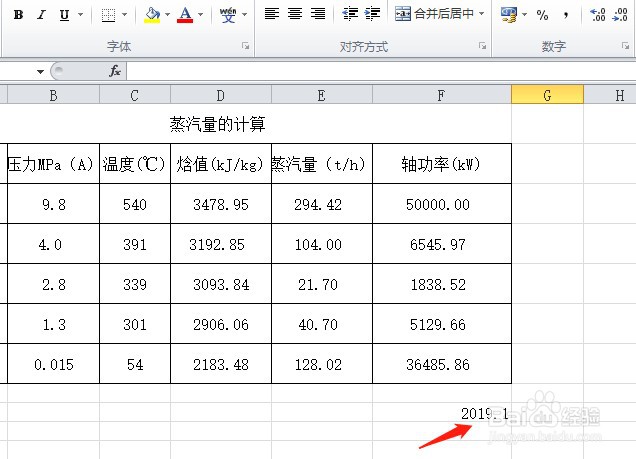The width and height of the screenshot is (636, 459).
Task: Select column F header
Action: point(442,96)
